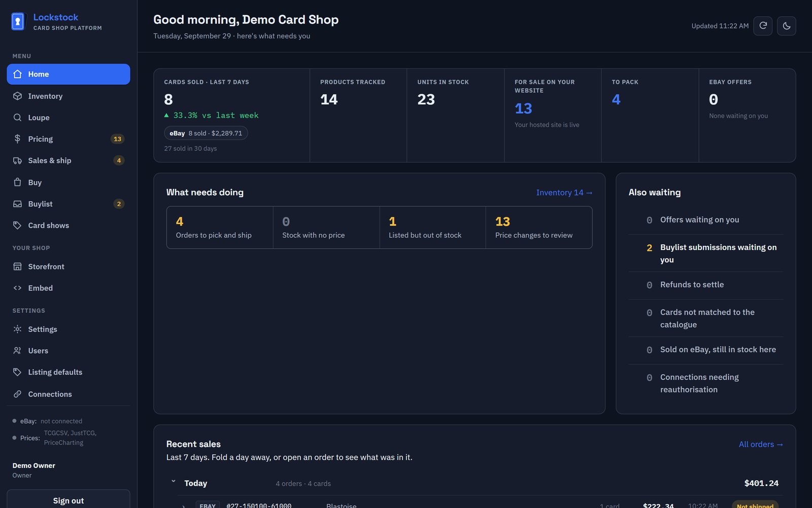Follow the Inventory 14 link
The image size is (812, 508).
(x=564, y=193)
